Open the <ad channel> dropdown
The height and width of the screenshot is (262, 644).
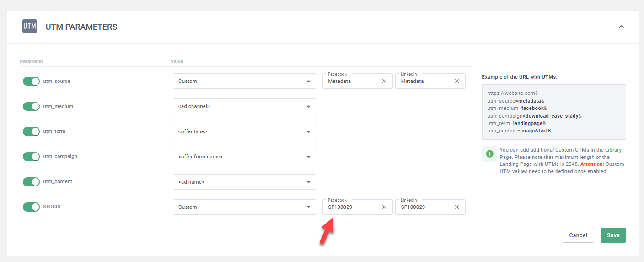[244, 106]
